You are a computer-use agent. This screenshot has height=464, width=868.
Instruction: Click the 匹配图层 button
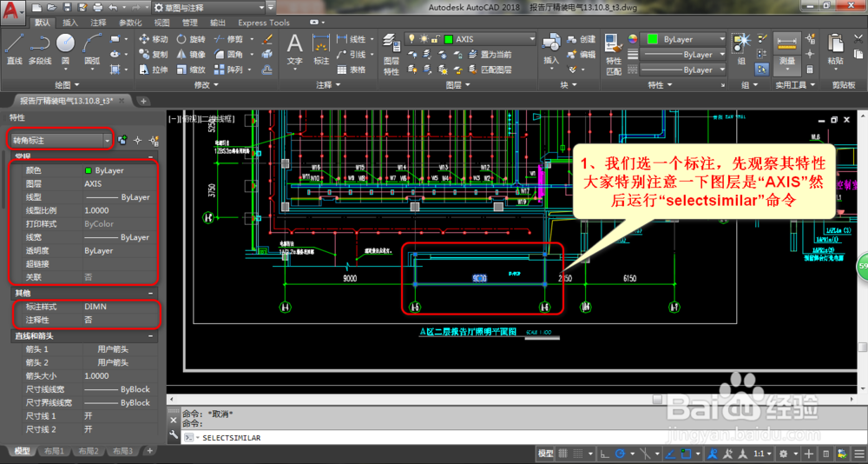[x=490, y=70]
